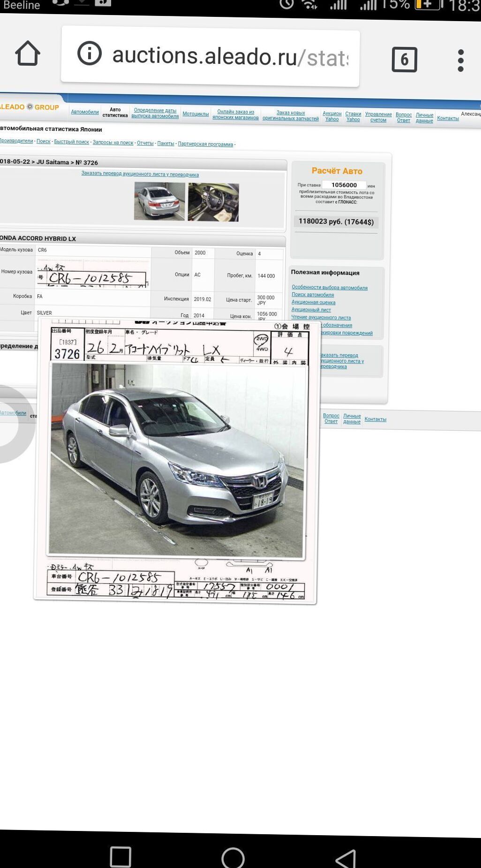Image resolution: width=481 pixels, height=868 pixels.
Task: Click the enlarged auction sheet car photo
Action: point(177,461)
